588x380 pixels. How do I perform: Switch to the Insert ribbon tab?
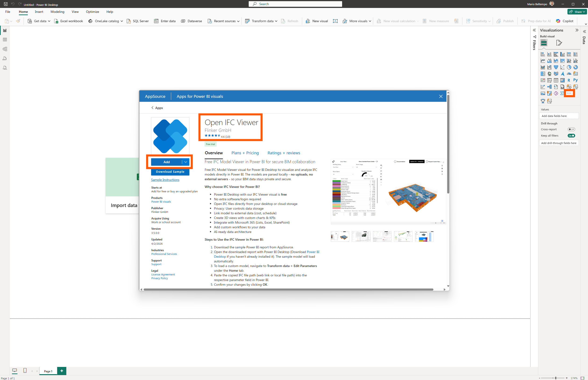39,12
